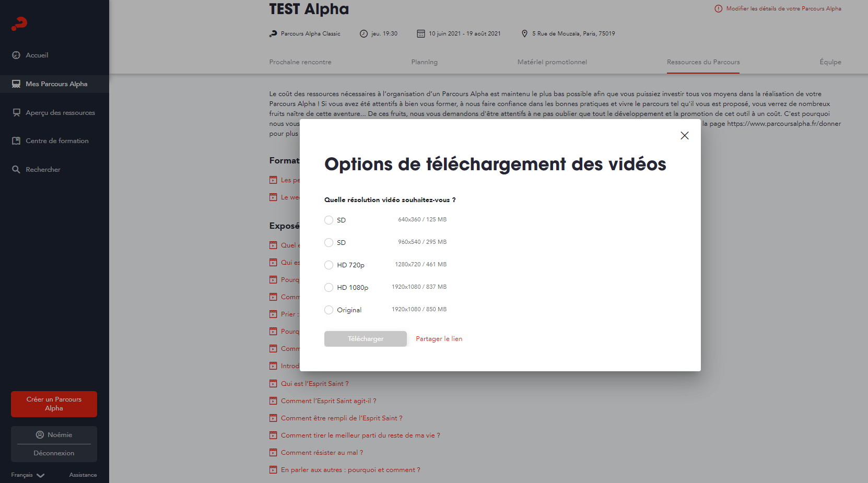Open Comment l'Esprit Saint agit-il ? resource

coord(329,401)
